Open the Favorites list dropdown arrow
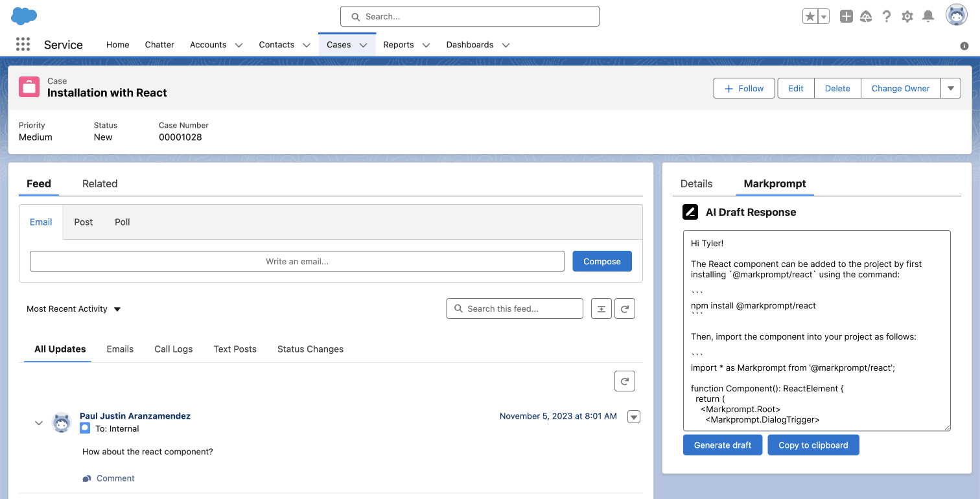 pyautogui.click(x=824, y=17)
